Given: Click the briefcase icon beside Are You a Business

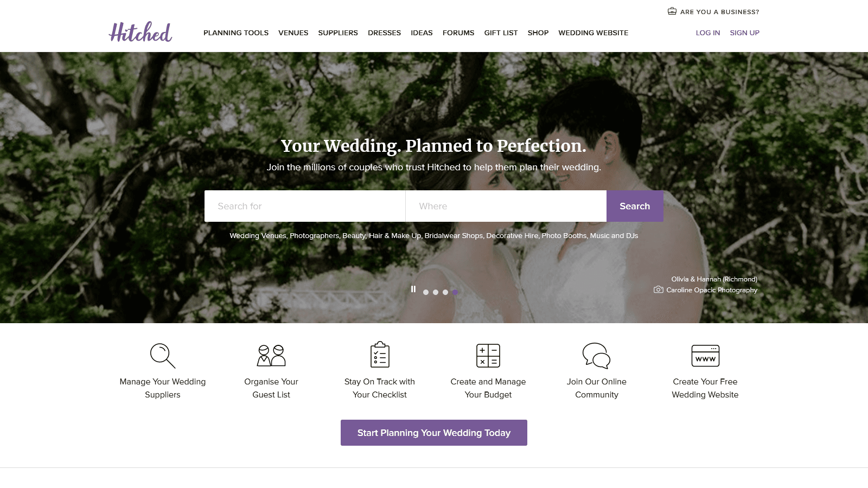Looking at the screenshot, I should pyautogui.click(x=672, y=11).
